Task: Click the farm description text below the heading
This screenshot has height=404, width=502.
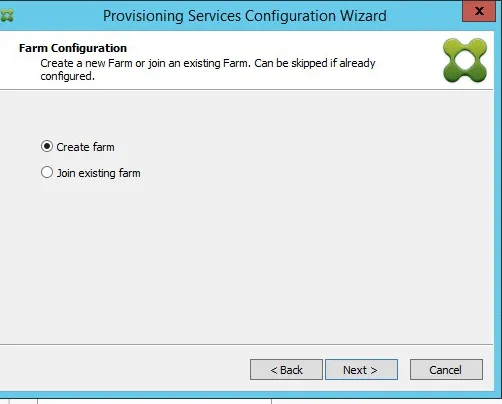Action: coord(208,69)
